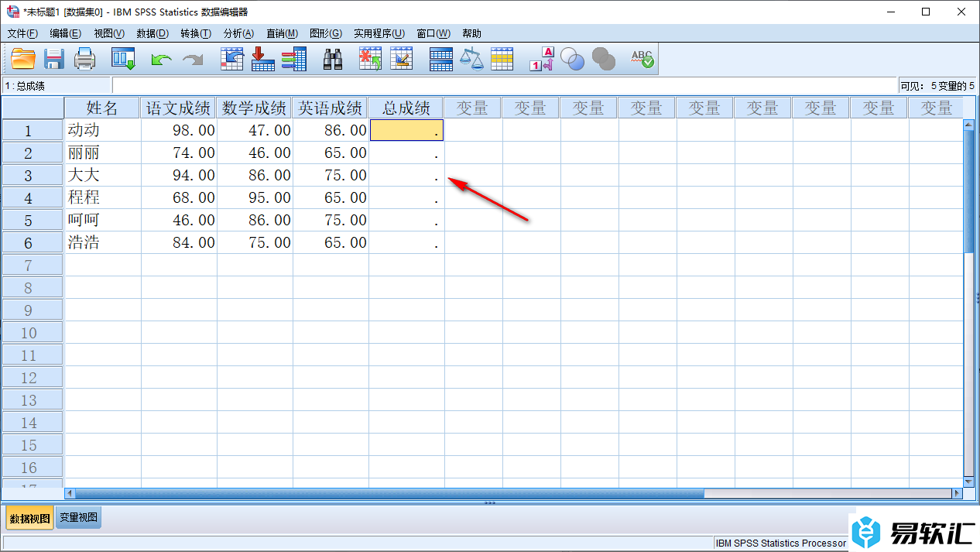Click the Insert variable icon
Image resolution: width=980 pixels, height=552 pixels.
401,59
